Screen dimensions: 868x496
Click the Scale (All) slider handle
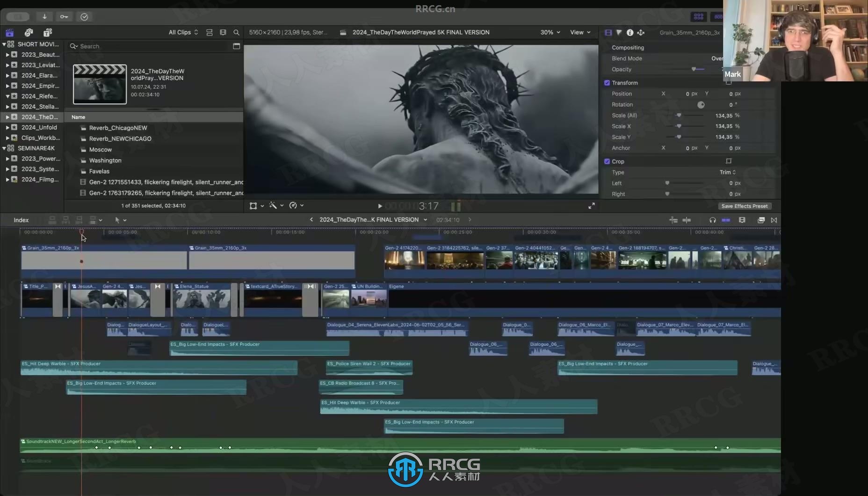679,115
